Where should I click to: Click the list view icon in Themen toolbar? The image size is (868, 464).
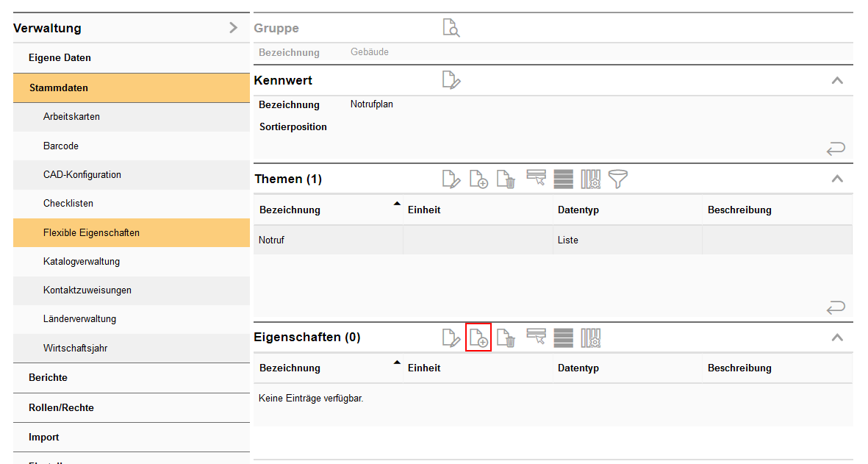point(563,179)
